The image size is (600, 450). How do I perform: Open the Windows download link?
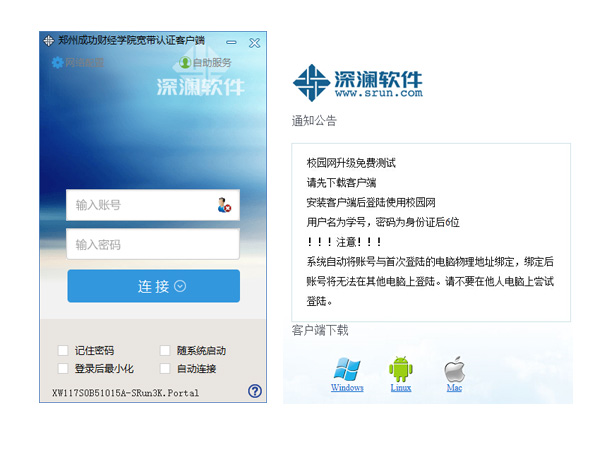tap(347, 388)
